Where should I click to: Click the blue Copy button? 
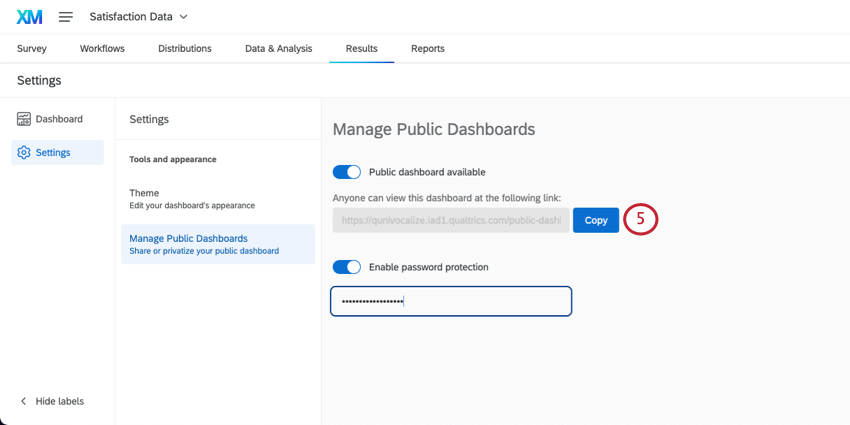(x=596, y=220)
